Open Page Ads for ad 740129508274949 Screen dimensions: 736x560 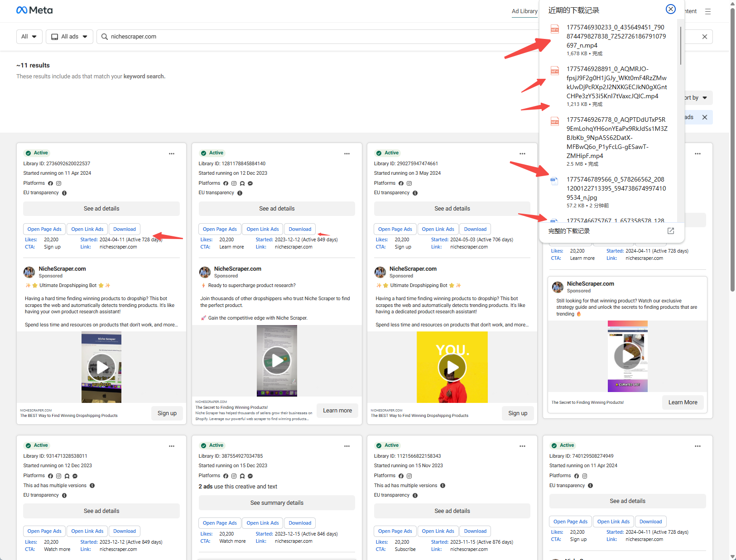pyautogui.click(x=571, y=522)
